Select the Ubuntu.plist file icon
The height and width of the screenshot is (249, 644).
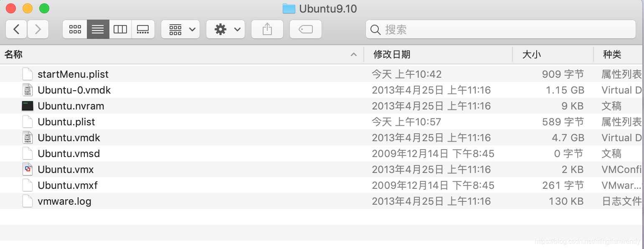click(28, 122)
